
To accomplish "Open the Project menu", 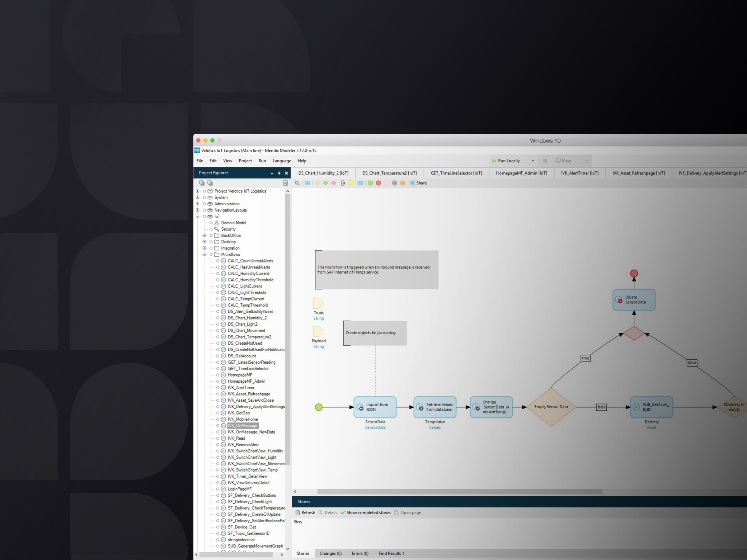I will 245,161.
